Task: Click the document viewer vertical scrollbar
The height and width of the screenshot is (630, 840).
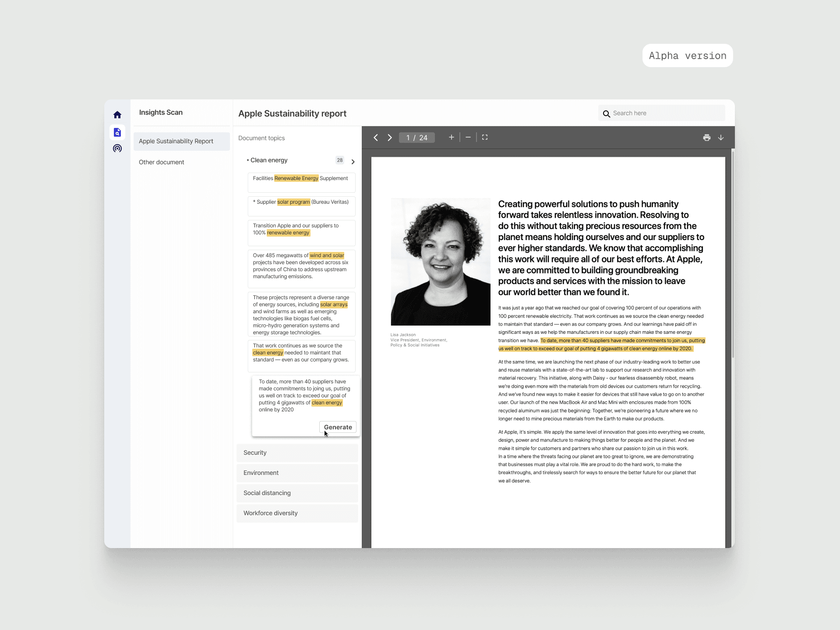Action: point(733,254)
